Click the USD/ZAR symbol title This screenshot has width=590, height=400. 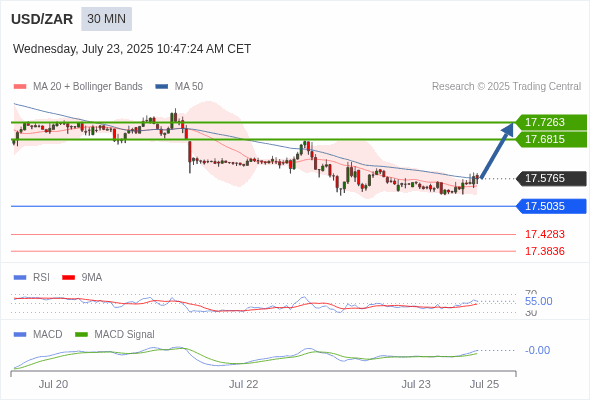42,19
